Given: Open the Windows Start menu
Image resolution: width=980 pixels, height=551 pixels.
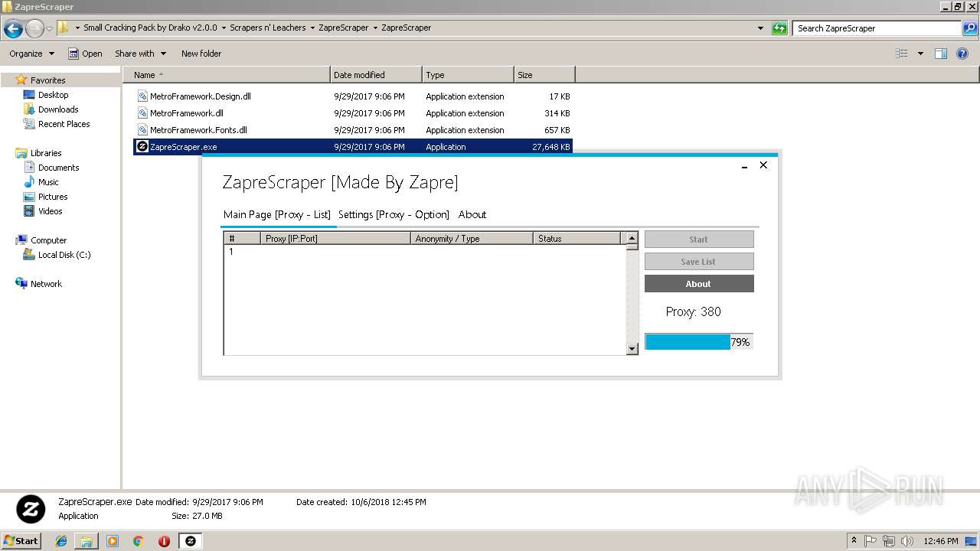Looking at the screenshot, I should click(21, 541).
